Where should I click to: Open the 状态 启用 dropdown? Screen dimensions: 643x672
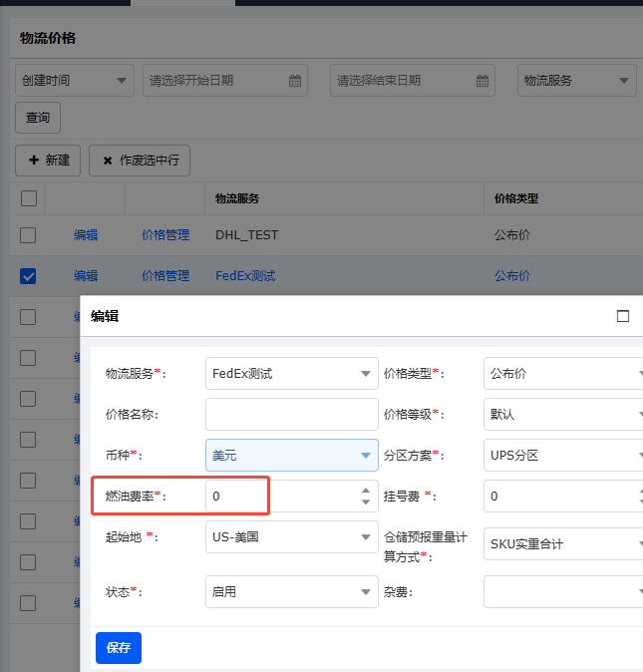(x=292, y=592)
